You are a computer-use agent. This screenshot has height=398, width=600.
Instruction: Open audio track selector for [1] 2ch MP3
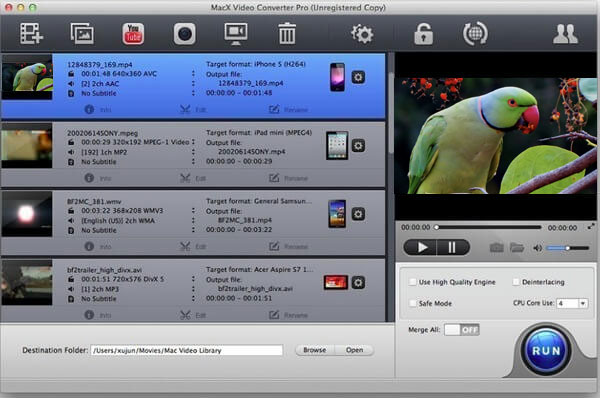193,289
